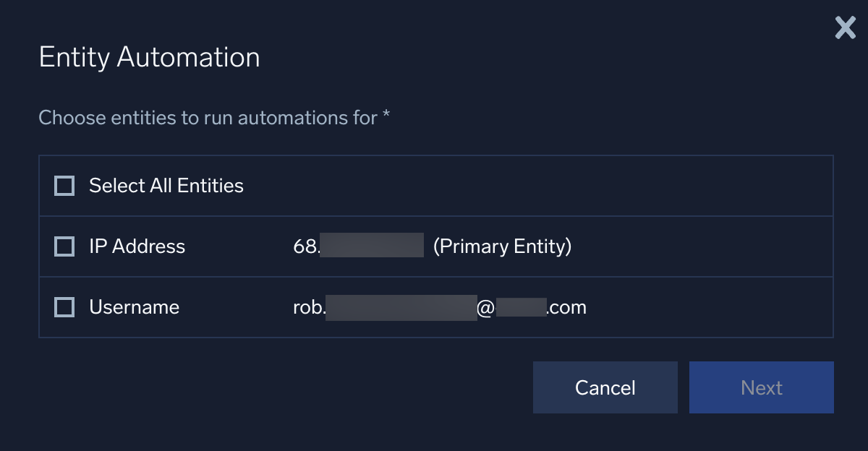The width and height of the screenshot is (868, 451).
Task: Check the Select All Entities checkbox
Action: pyautogui.click(x=64, y=185)
